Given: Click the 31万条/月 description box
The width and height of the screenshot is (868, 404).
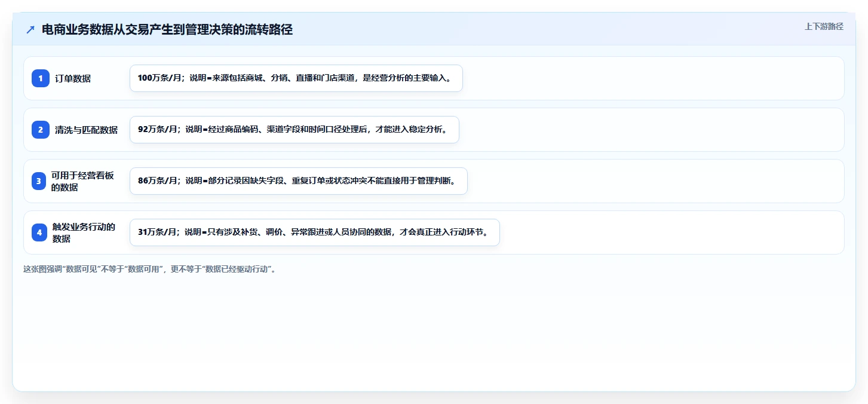Looking at the screenshot, I should click(x=315, y=232).
